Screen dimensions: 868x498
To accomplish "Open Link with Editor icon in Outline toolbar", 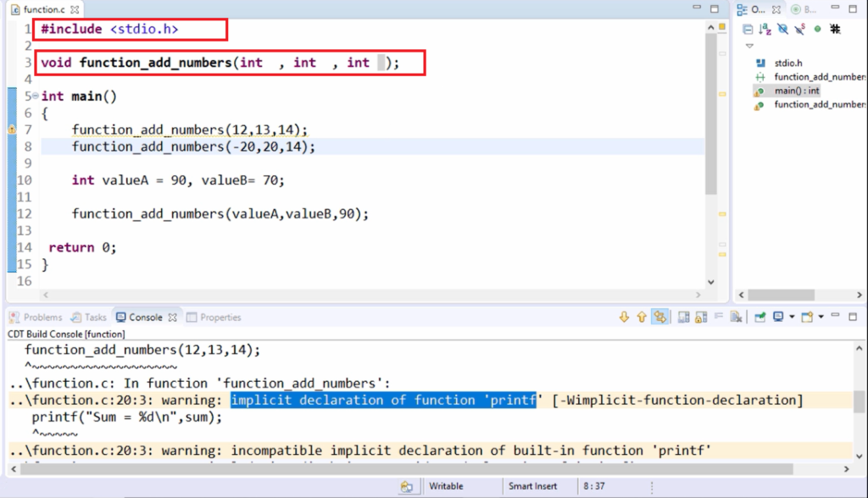I will pos(836,28).
